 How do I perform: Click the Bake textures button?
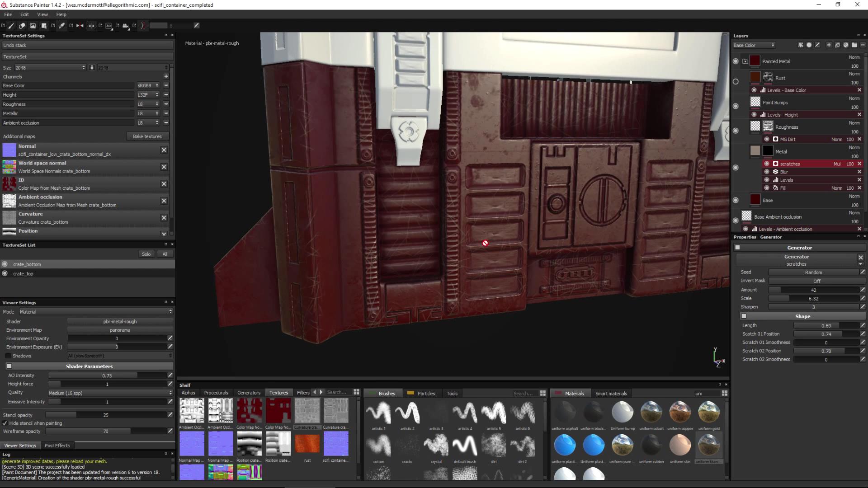pyautogui.click(x=147, y=136)
